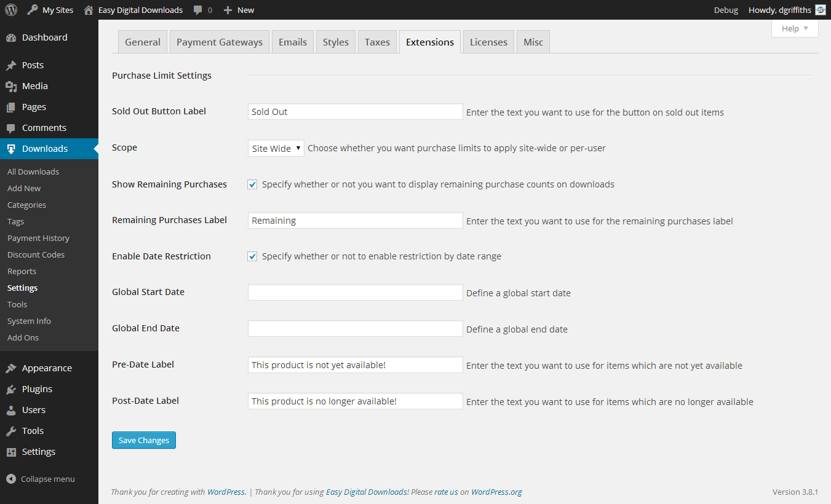Open the Scope Site Wide dropdown
The height and width of the screenshot is (504, 831).
click(276, 148)
